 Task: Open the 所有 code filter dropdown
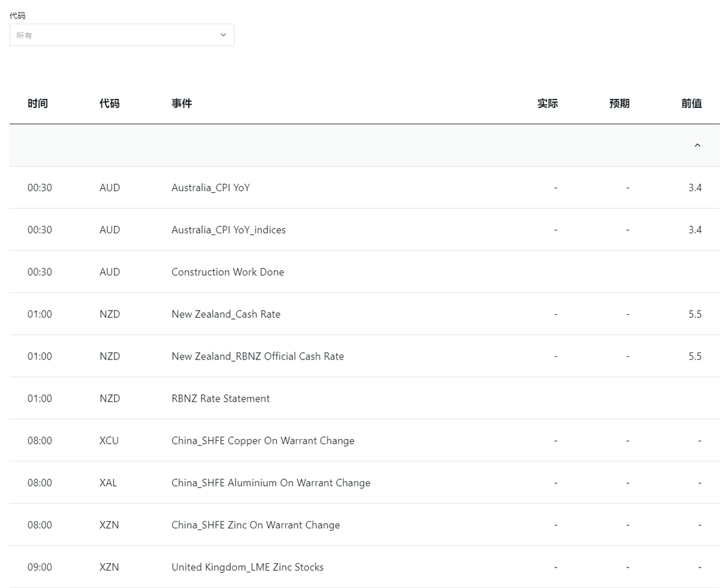click(121, 34)
